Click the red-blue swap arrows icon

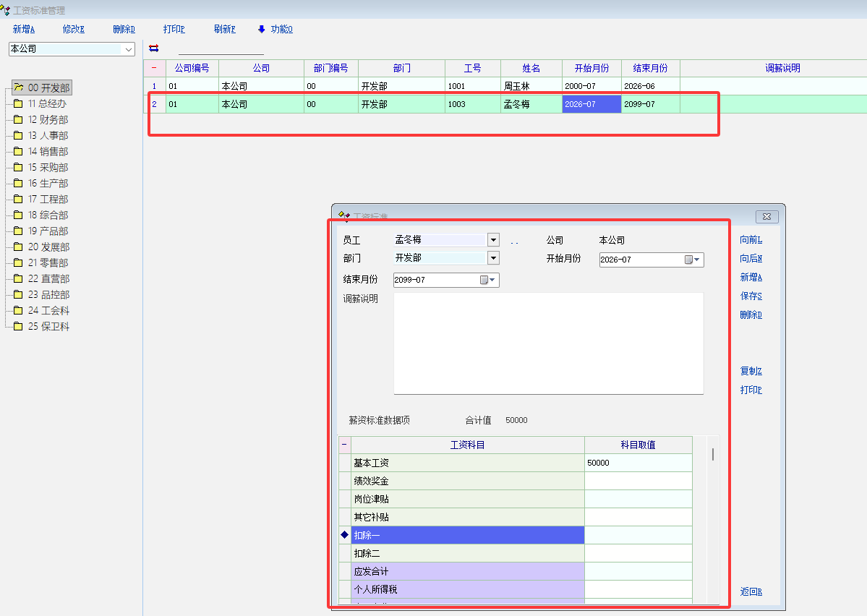(154, 48)
